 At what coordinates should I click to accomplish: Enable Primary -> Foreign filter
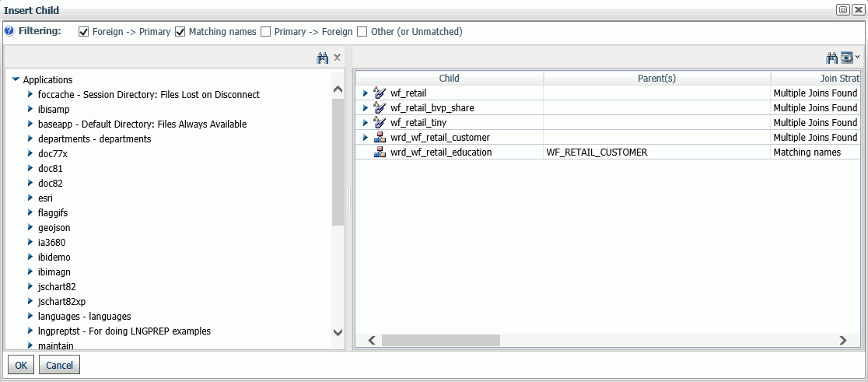coord(266,32)
